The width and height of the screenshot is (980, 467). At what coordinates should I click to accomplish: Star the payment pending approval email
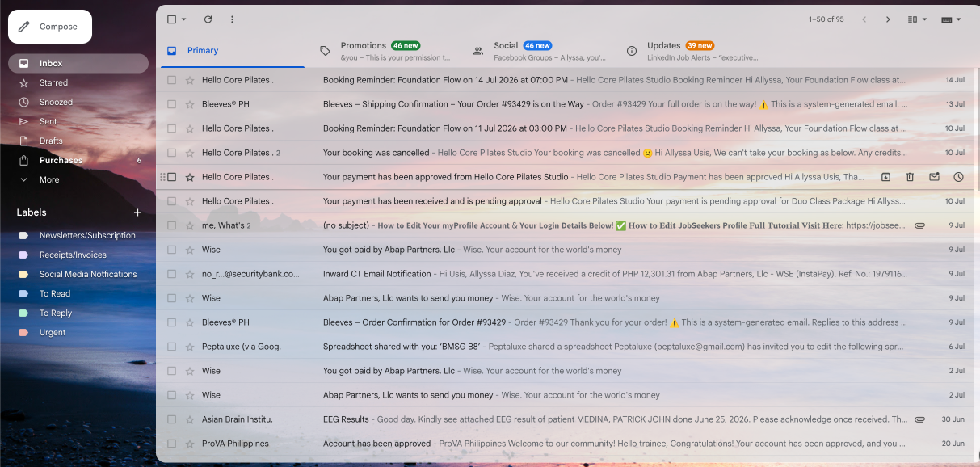(190, 201)
